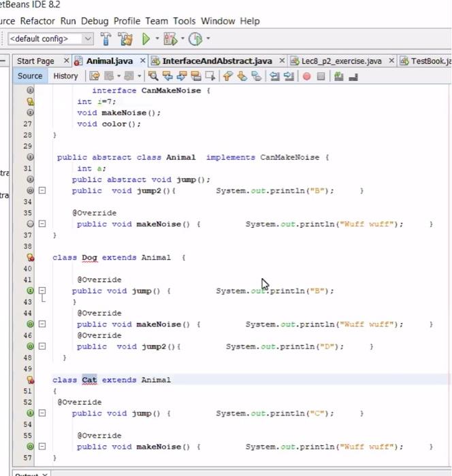Image resolution: width=452 pixels, height=476 pixels.
Task: Open the default config combo box
Action: coord(50,39)
